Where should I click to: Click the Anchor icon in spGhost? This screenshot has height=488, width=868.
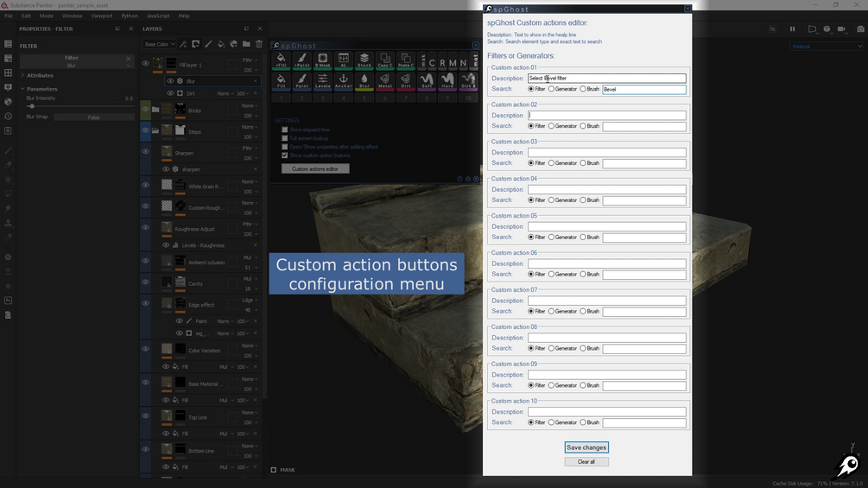tap(343, 81)
